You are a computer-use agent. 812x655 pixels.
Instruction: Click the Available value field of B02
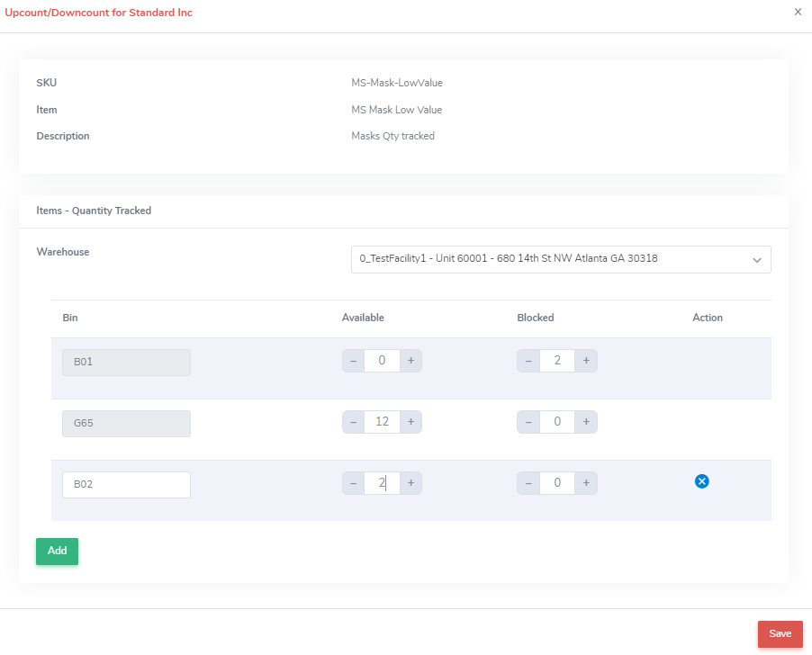(x=381, y=482)
